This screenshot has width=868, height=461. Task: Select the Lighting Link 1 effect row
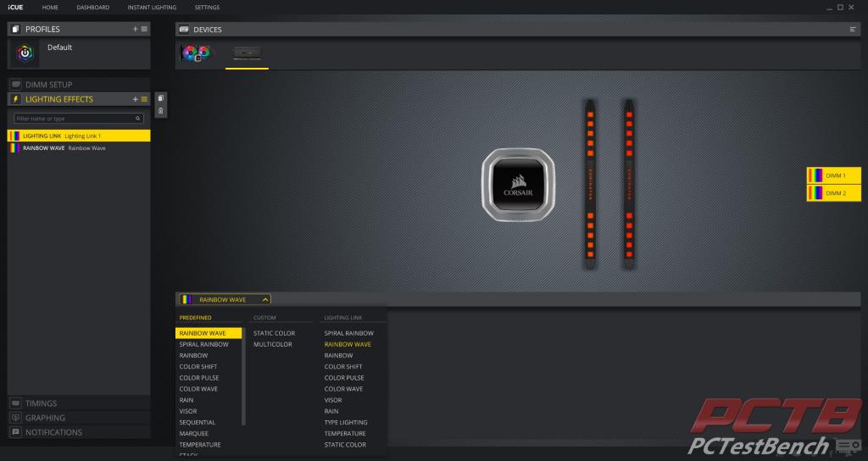pos(79,136)
